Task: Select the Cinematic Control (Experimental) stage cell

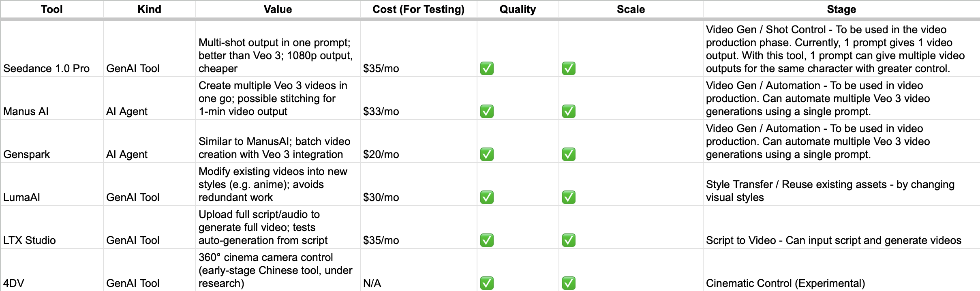Action: tap(785, 283)
